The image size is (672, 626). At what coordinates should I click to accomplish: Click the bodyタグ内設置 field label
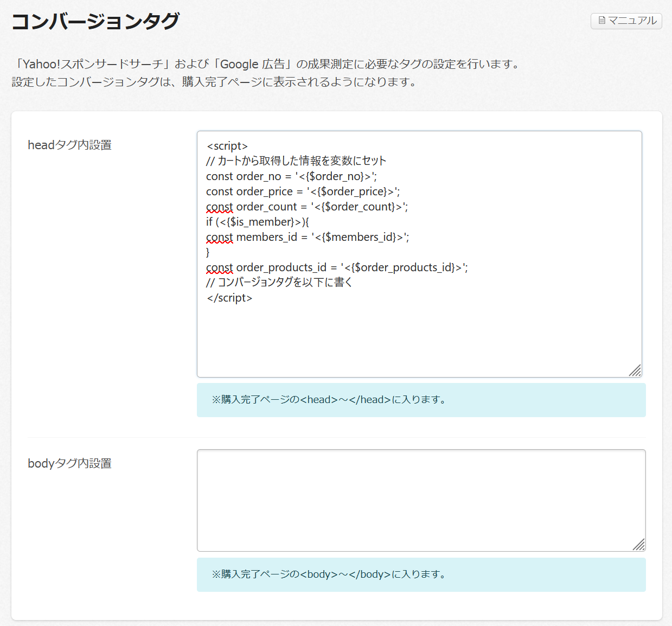coord(69,463)
